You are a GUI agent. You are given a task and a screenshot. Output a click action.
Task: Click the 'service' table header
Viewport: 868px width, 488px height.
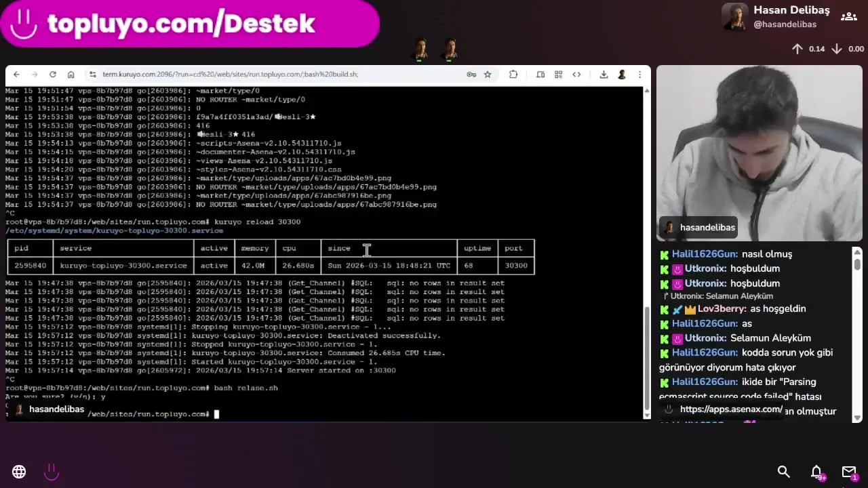pyautogui.click(x=75, y=248)
